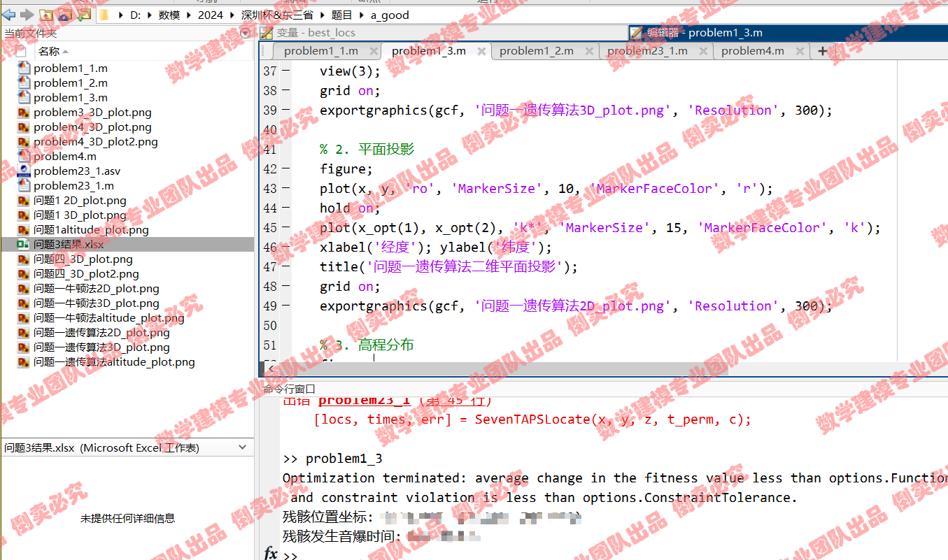Screen dimensions: 948x560
Task: Click the browse for folder icon
Action: pyautogui.click(x=83, y=15)
